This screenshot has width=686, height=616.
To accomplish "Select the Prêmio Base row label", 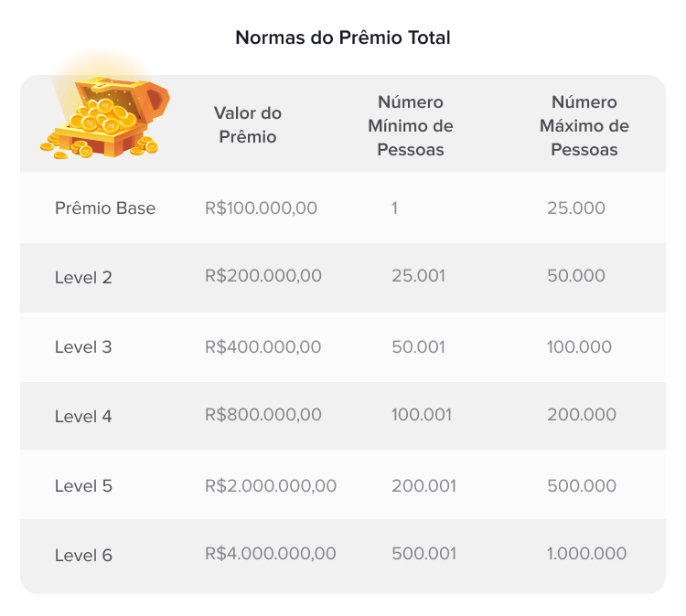I will [x=105, y=208].
